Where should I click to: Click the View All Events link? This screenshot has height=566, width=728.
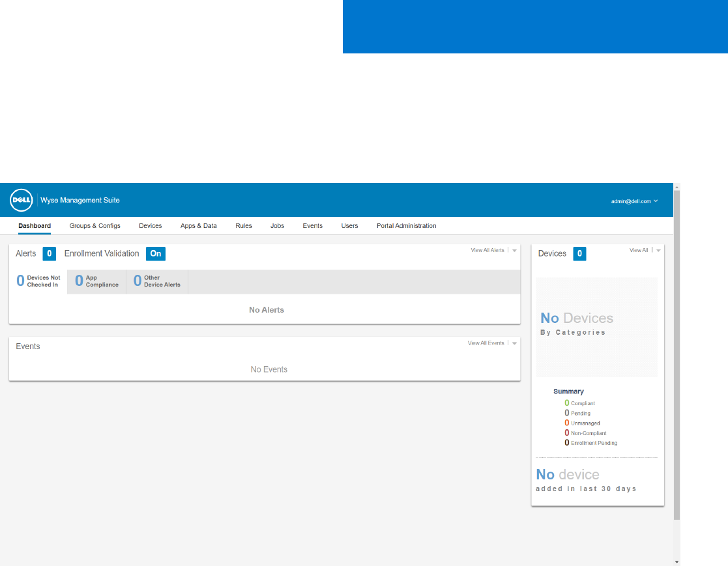486,343
